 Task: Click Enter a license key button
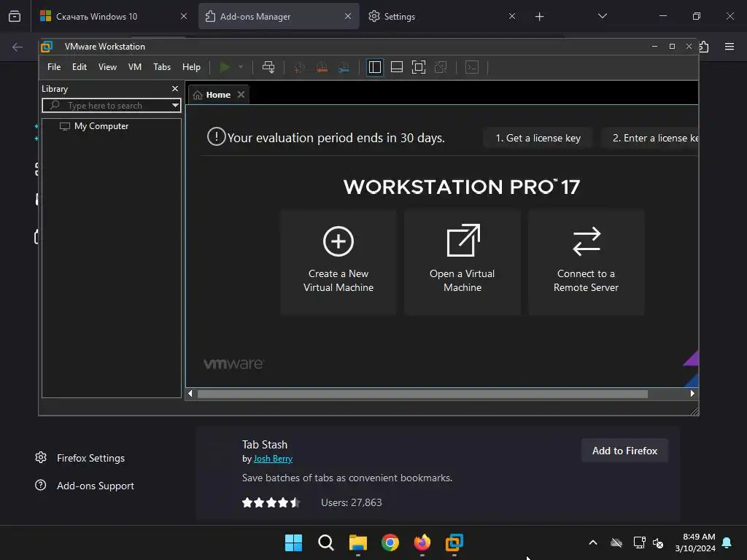click(x=650, y=138)
